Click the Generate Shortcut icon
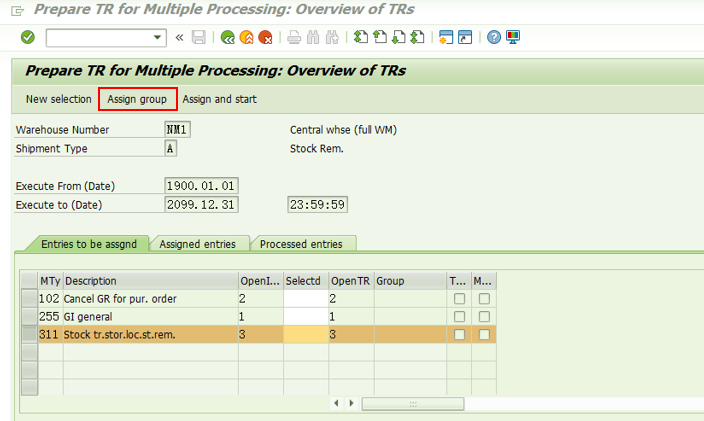 click(x=465, y=37)
